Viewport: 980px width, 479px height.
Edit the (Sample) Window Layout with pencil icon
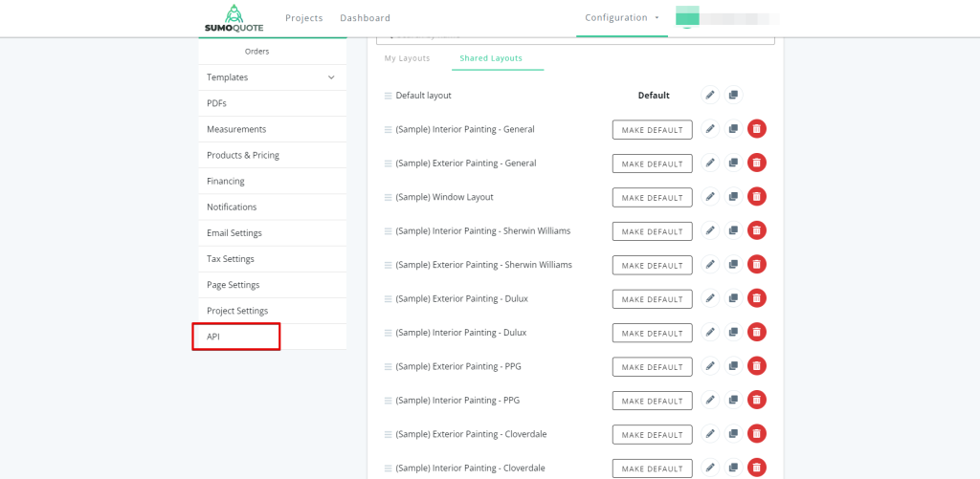pyautogui.click(x=710, y=197)
